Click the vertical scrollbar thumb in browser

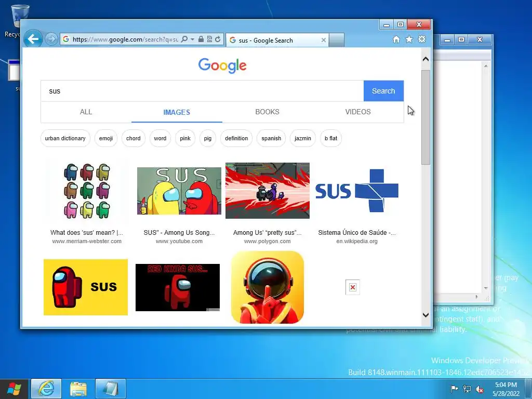click(426, 117)
